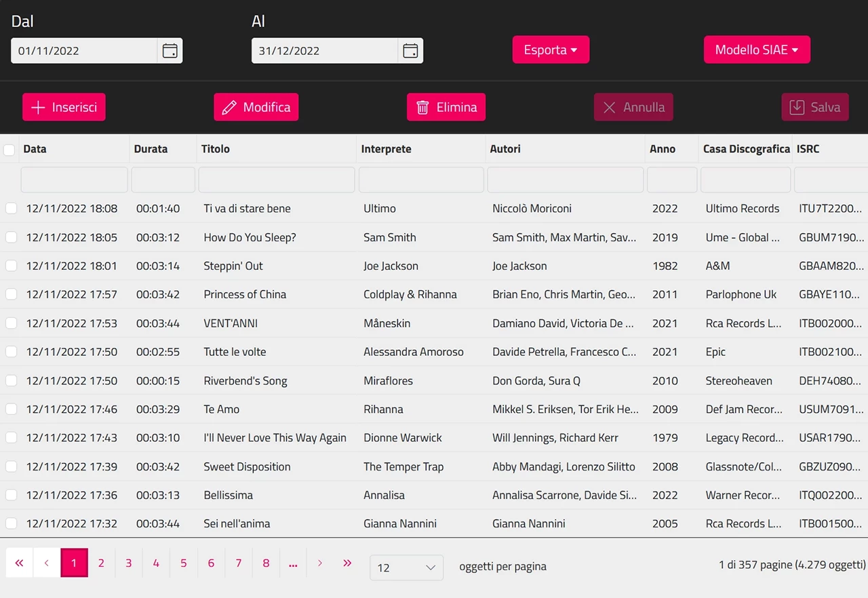This screenshot has width=868, height=598.
Task: Tick the select-all checkbox in the header
Action: tap(9, 150)
